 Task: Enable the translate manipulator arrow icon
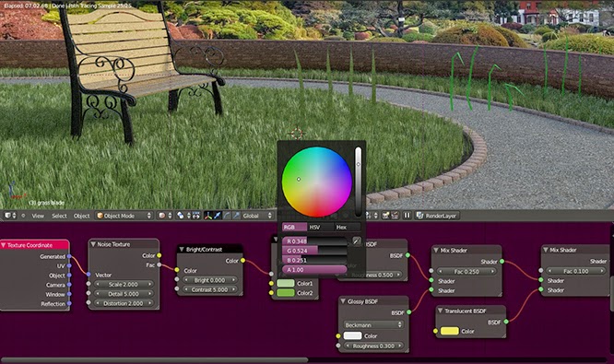point(218,216)
